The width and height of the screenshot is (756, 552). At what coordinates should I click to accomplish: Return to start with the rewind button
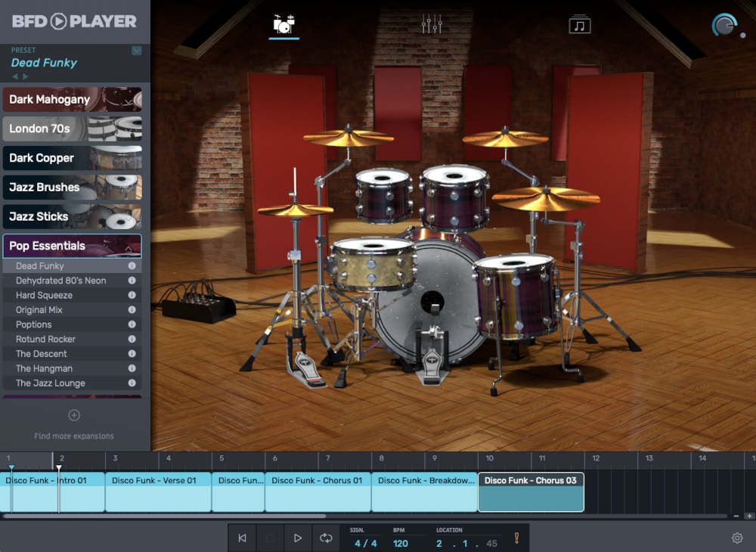click(242, 538)
